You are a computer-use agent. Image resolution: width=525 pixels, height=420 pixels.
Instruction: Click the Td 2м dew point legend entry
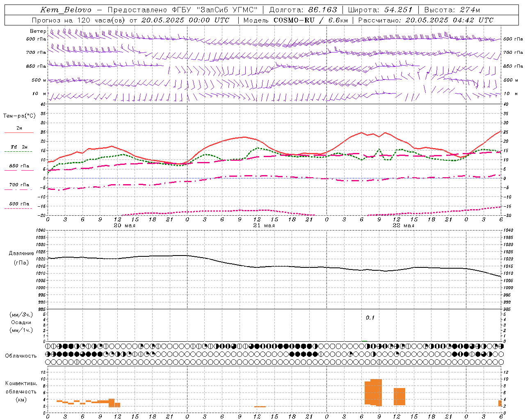pyautogui.click(x=19, y=147)
